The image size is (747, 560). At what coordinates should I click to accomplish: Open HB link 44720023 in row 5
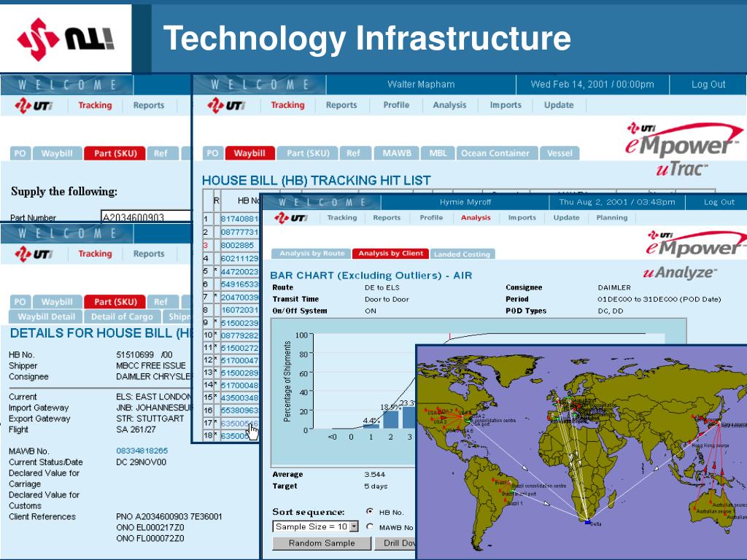coord(239,271)
